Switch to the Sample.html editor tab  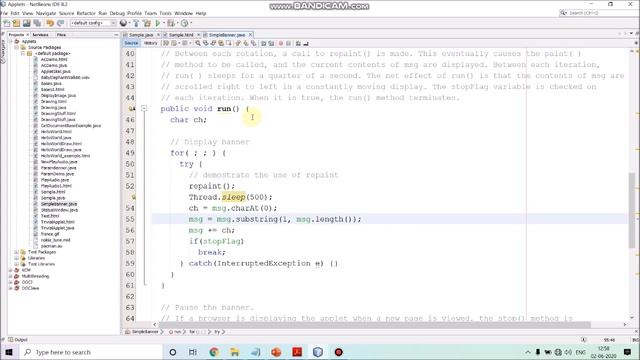(x=181, y=35)
